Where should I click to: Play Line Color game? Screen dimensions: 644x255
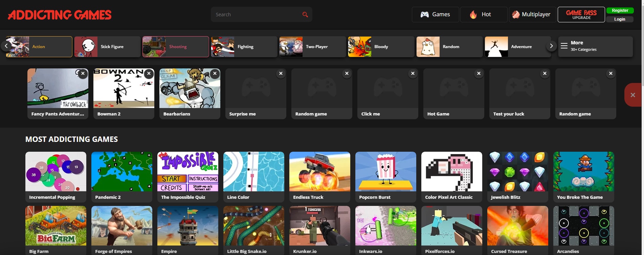coord(254,177)
